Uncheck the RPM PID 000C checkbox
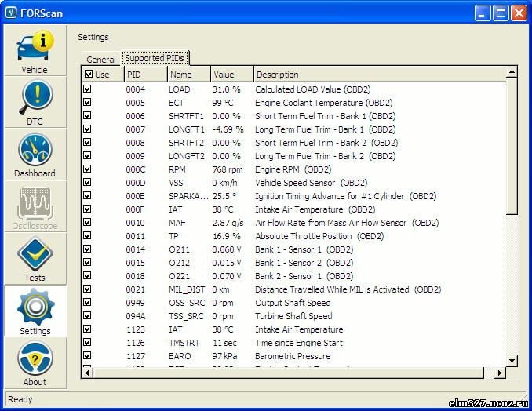532x411 pixels. tap(87, 169)
